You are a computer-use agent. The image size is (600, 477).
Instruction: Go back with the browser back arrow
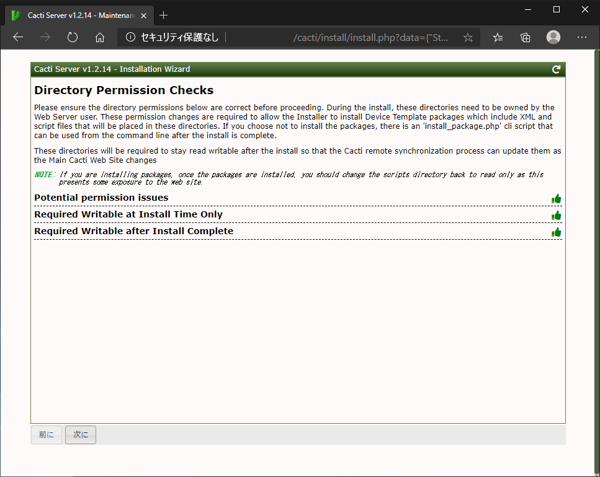point(18,37)
